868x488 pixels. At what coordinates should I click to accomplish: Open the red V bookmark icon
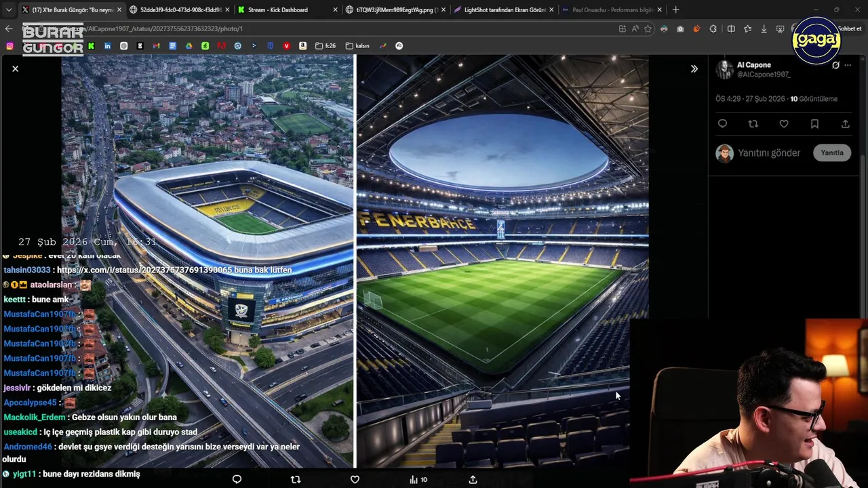286,46
